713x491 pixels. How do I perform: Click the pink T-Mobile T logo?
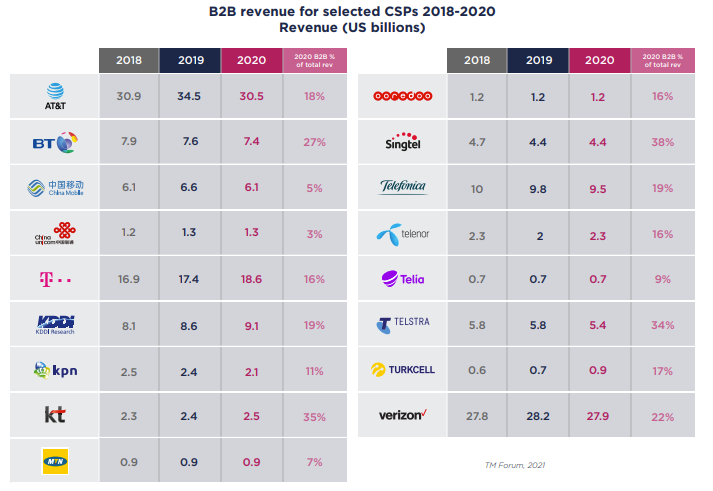pyautogui.click(x=55, y=279)
